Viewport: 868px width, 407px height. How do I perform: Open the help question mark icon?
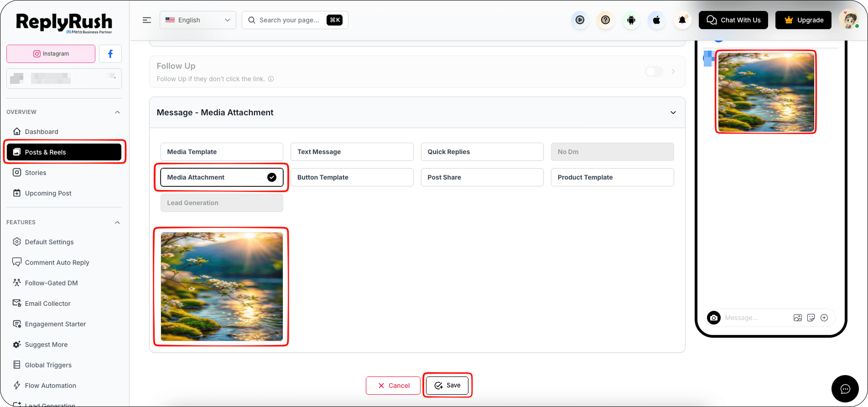605,20
